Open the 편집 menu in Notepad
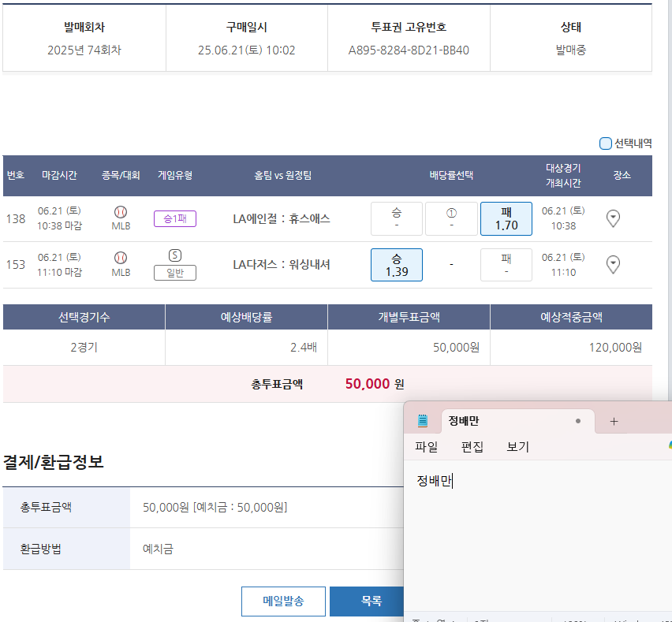672x622 pixels. coord(472,447)
